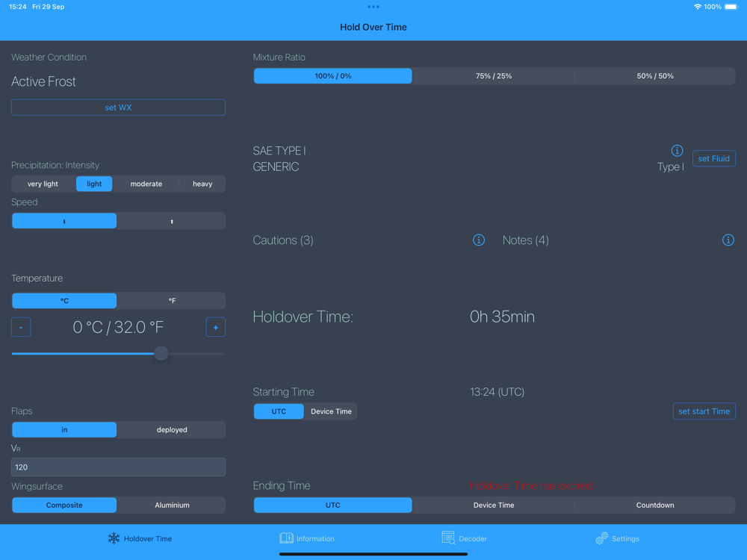Tap the three-dot multitasking indicator

[x=373, y=7]
